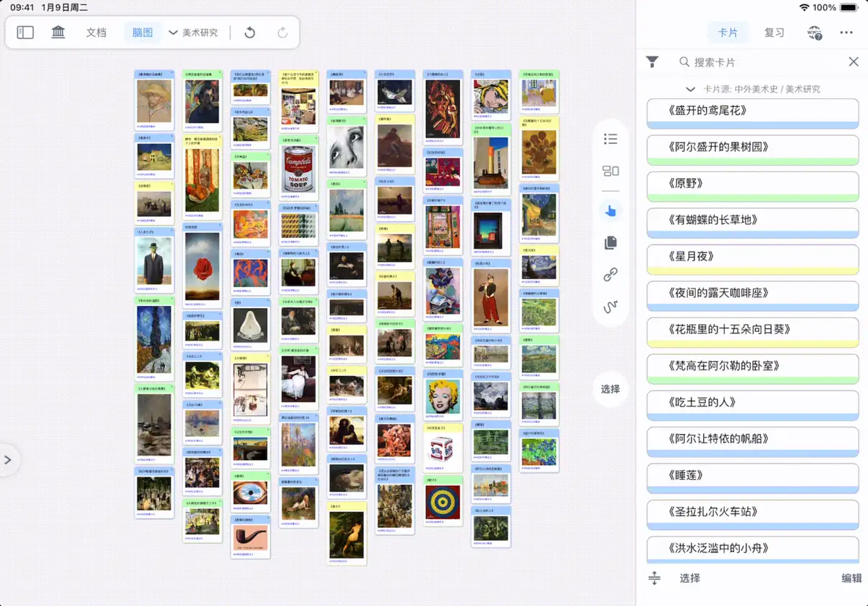
Task: Select the red rose painting thumbnail
Action: point(203,265)
